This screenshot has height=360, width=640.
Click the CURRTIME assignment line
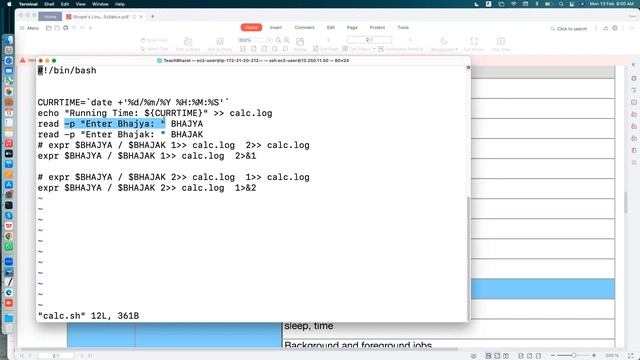133,102
